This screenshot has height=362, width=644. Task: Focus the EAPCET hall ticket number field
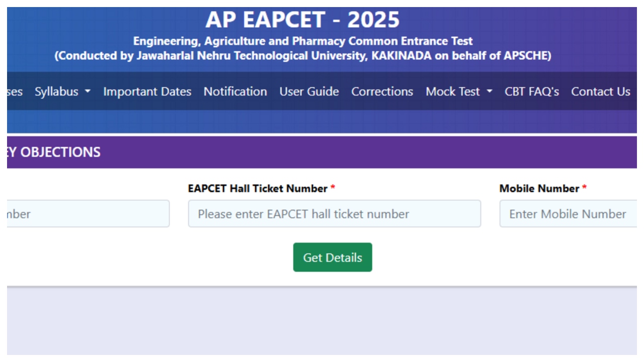click(x=334, y=214)
